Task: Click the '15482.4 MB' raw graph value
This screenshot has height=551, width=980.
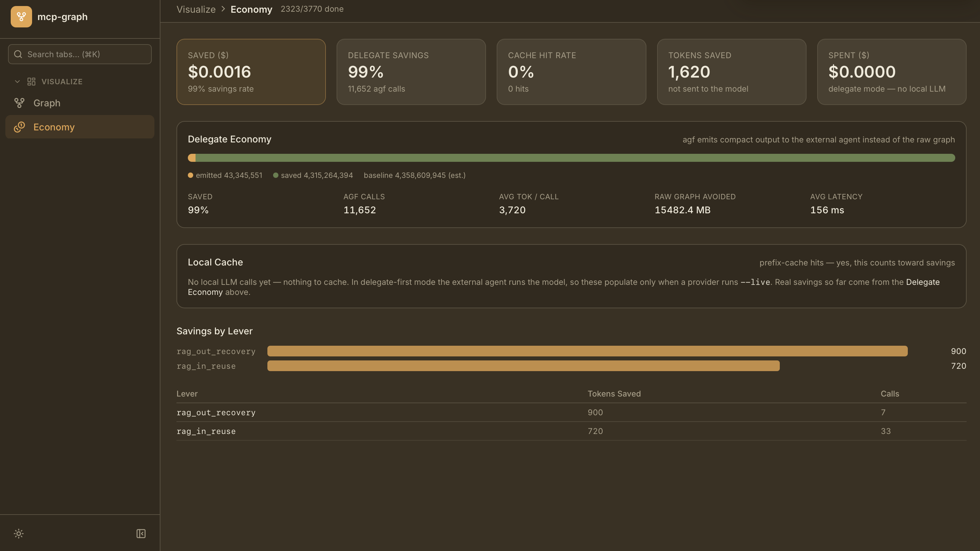Action: 683,210
